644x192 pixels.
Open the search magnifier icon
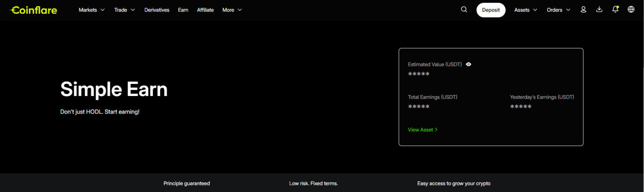point(464,10)
